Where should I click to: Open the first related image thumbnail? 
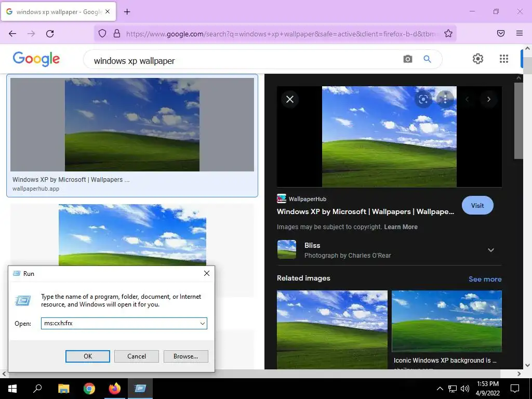coord(332,329)
